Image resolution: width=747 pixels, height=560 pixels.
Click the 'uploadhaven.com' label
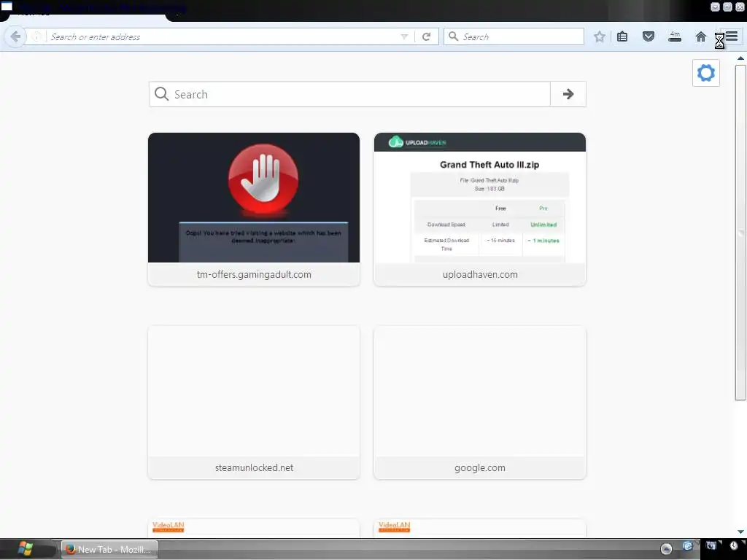[x=480, y=275]
